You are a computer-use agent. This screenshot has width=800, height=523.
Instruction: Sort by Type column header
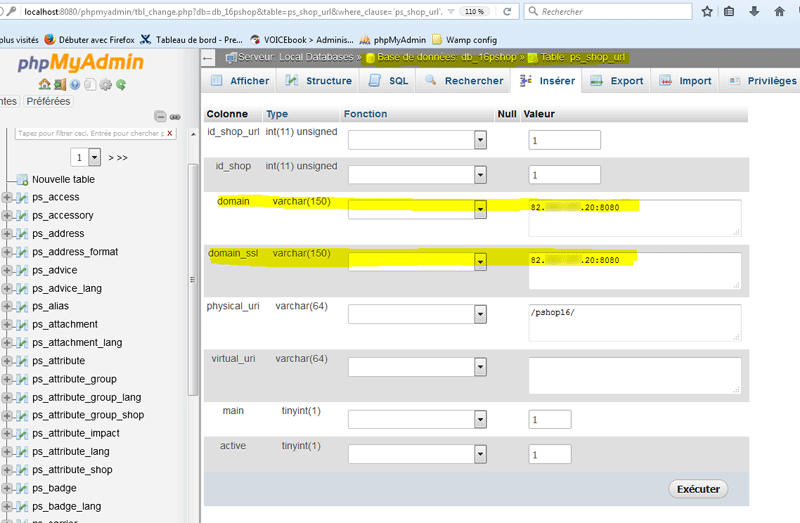point(277,114)
